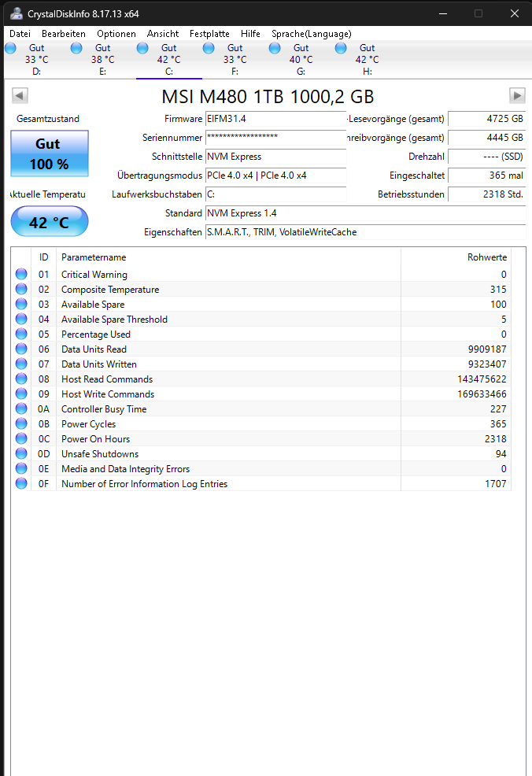Click status icon for Error Information Log Entries
The height and width of the screenshot is (776, 532).
point(21,483)
